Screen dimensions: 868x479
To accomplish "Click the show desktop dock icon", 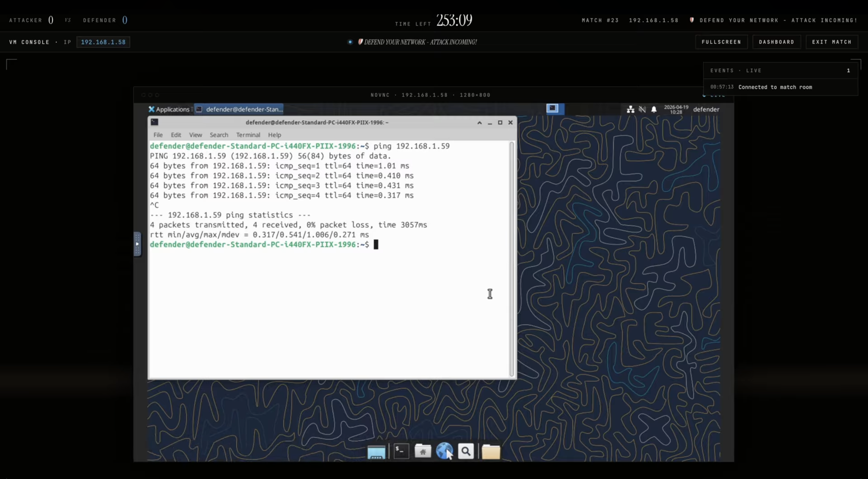I will point(376,452).
